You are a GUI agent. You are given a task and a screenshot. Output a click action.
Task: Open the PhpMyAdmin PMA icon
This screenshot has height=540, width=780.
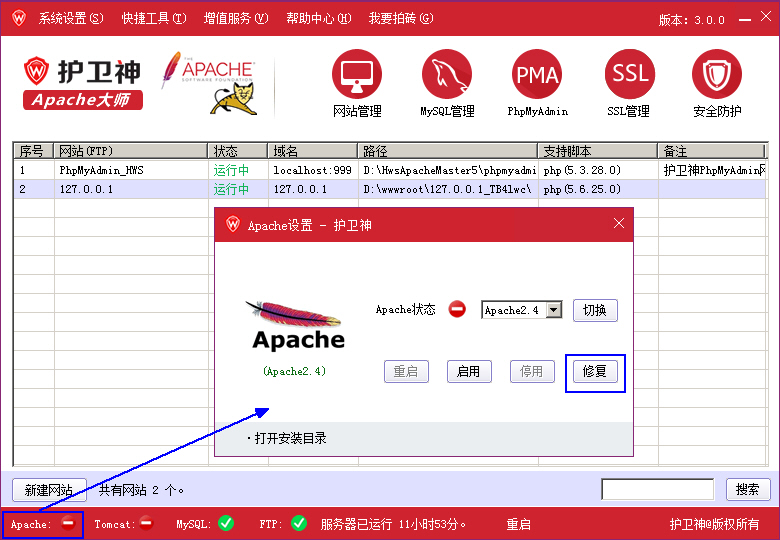537,74
